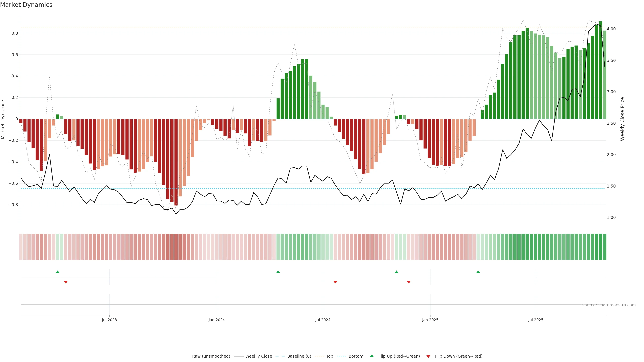This screenshot has height=362, width=644.
Task: Click the flip-up triangle just before Jan 2025
Action: [396, 272]
